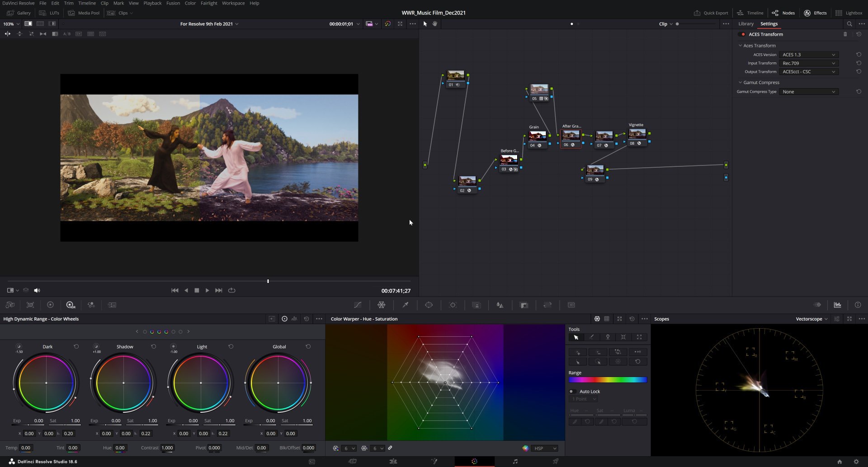Select the hand pan tool in node editor
Viewport: 868px width, 467px height.
click(435, 24)
